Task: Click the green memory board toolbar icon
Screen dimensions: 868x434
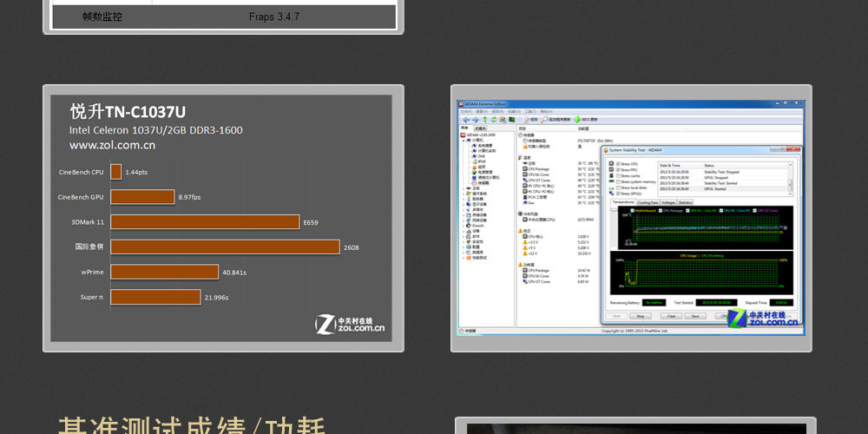Action: pyautogui.click(x=512, y=120)
